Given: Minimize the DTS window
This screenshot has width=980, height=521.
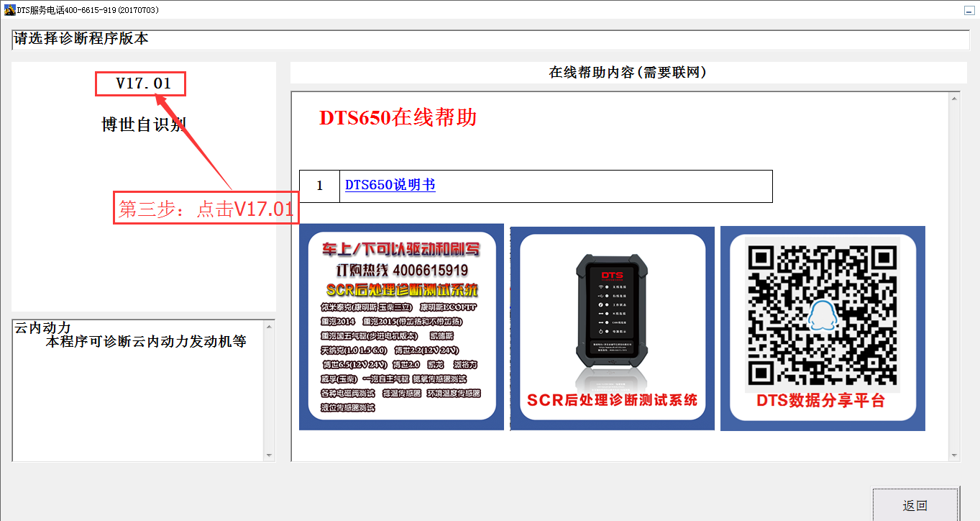Looking at the screenshot, I should pos(968,10).
